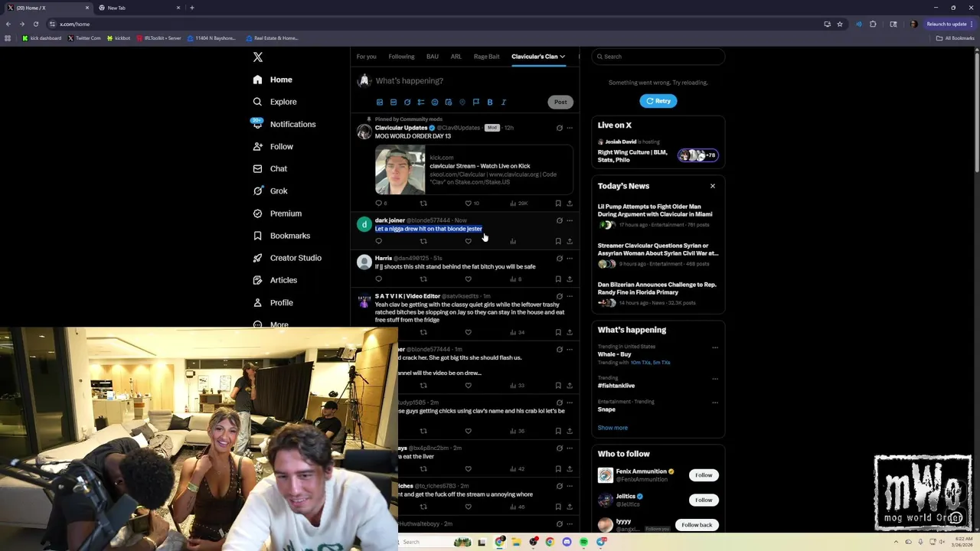Open the kick.com link preview thumbnail
Image resolution: width=980 pixels, height=551 pixels.
coord(400,170)
